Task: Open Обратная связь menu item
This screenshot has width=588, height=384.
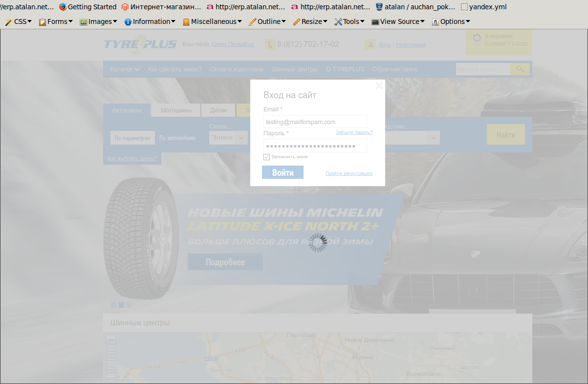Action: coord(395,69)
